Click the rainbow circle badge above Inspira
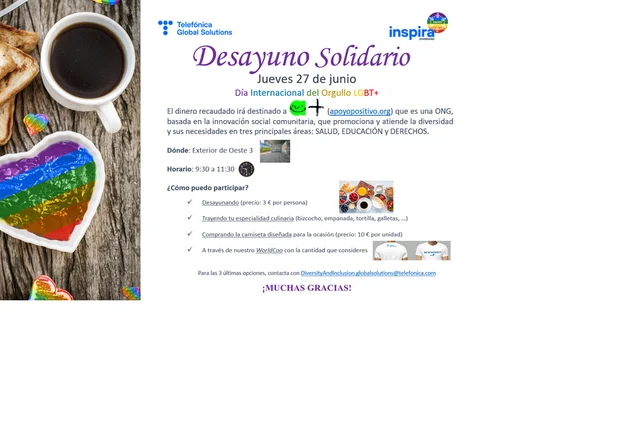This screenshot has height=433, width=630. pyautogui.click(x=437, y=22)
